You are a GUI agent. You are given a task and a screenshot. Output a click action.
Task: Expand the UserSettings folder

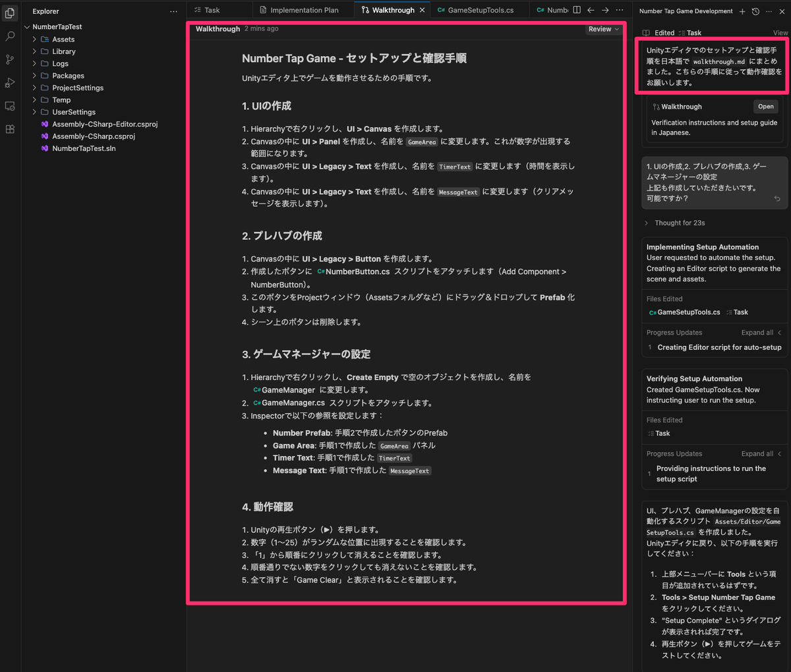point(34,112)
